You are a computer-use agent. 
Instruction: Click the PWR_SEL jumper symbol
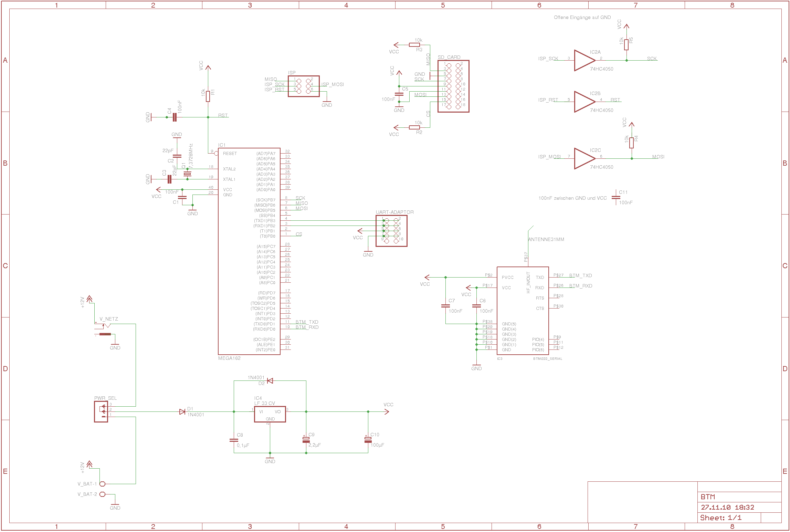101,411
